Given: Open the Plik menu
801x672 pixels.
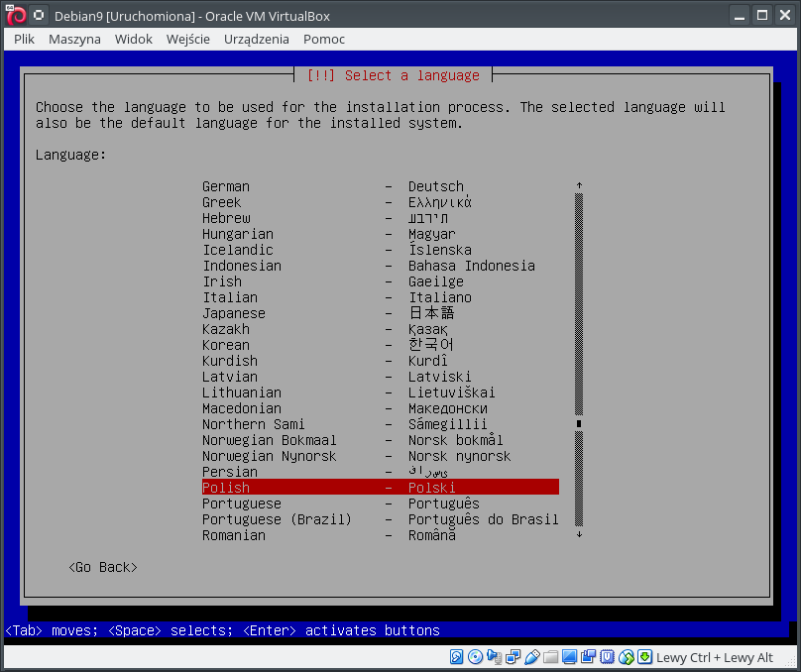Looking at the screenshot, I should click(x=25, y=39).
